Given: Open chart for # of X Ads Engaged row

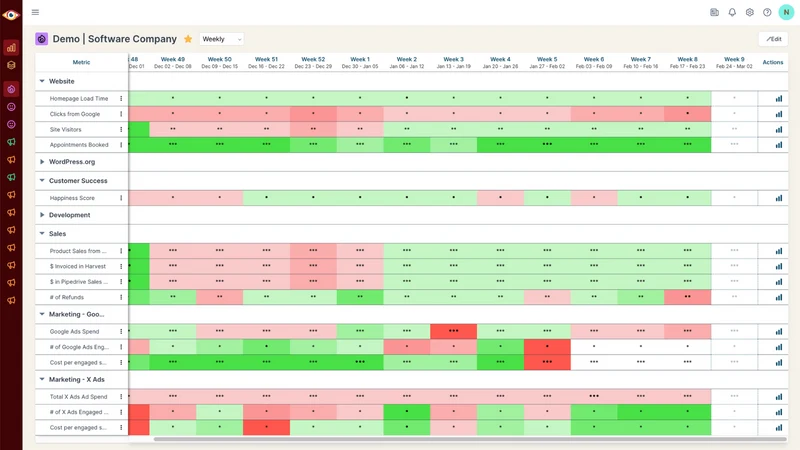Looking at the screenshot, I should (779, 412).
